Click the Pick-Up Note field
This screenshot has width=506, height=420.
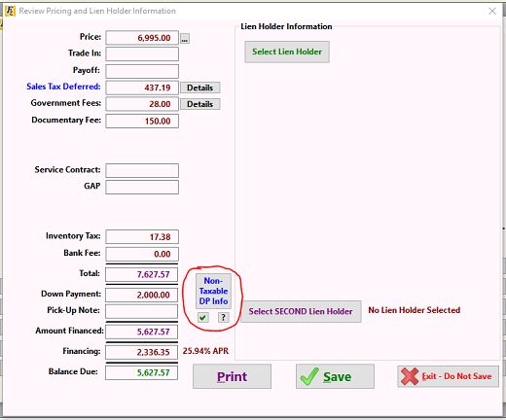[142, 311]
